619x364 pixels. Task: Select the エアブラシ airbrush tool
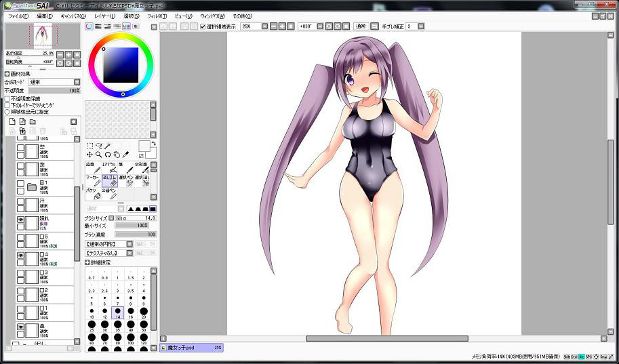point(110,167)
